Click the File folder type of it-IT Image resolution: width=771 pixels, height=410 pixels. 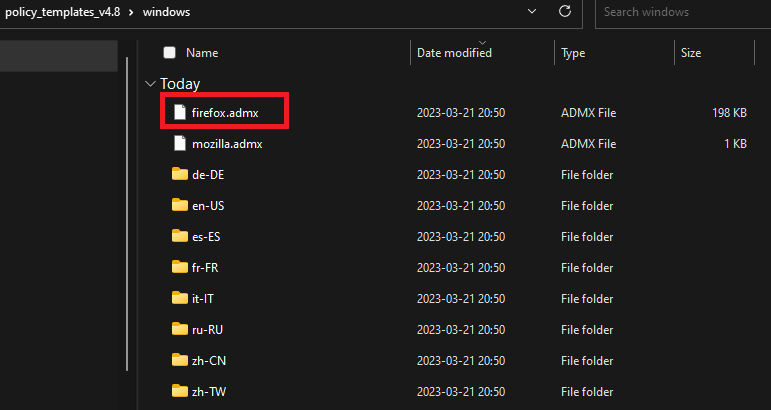pyautogui.click(x=587, y=298)
